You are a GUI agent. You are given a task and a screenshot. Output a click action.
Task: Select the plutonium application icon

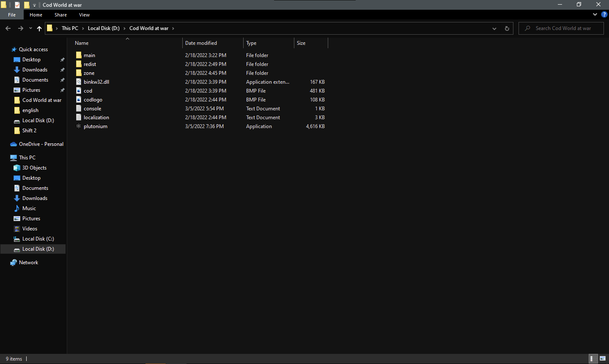pyautogui.click(x=79, y=126)
